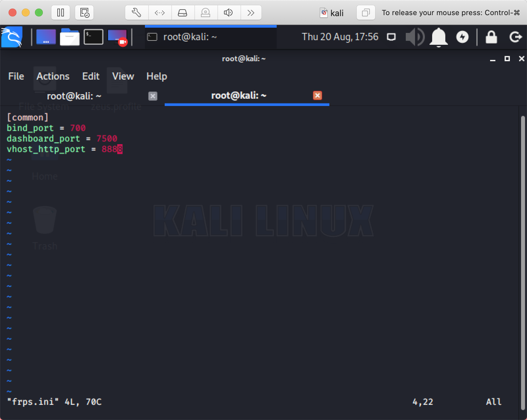527x420 pixels.
Task: Click the dashboard_port key text
Action: pos(43,139)
